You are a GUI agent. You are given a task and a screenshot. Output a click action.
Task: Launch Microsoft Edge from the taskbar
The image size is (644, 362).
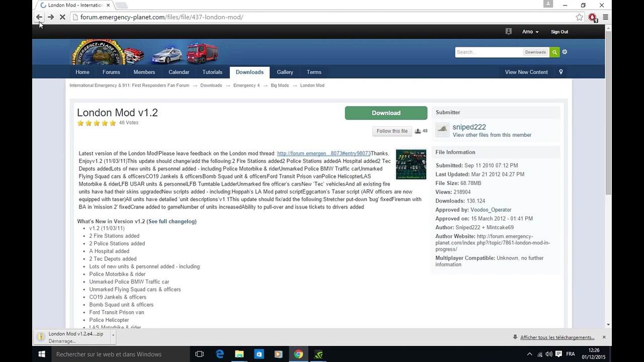point(220,354)
